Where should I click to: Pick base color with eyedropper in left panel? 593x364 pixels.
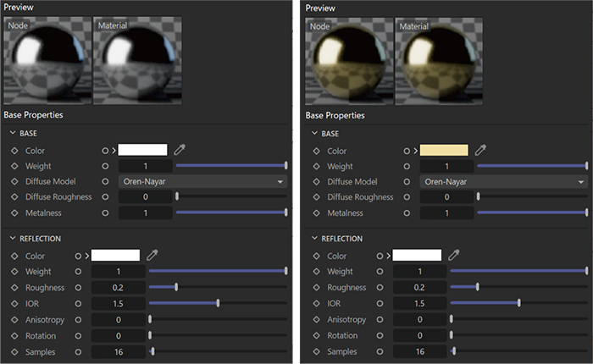[x=180, y=150]
